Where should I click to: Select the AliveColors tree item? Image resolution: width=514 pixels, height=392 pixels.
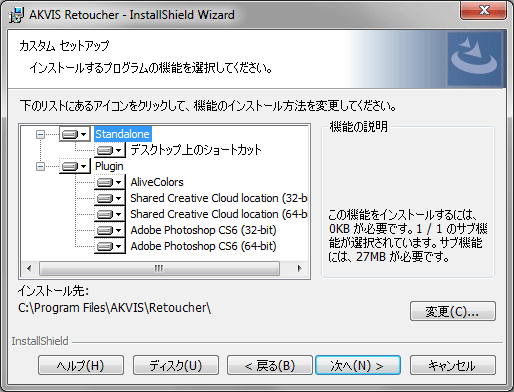click(157, 182)
